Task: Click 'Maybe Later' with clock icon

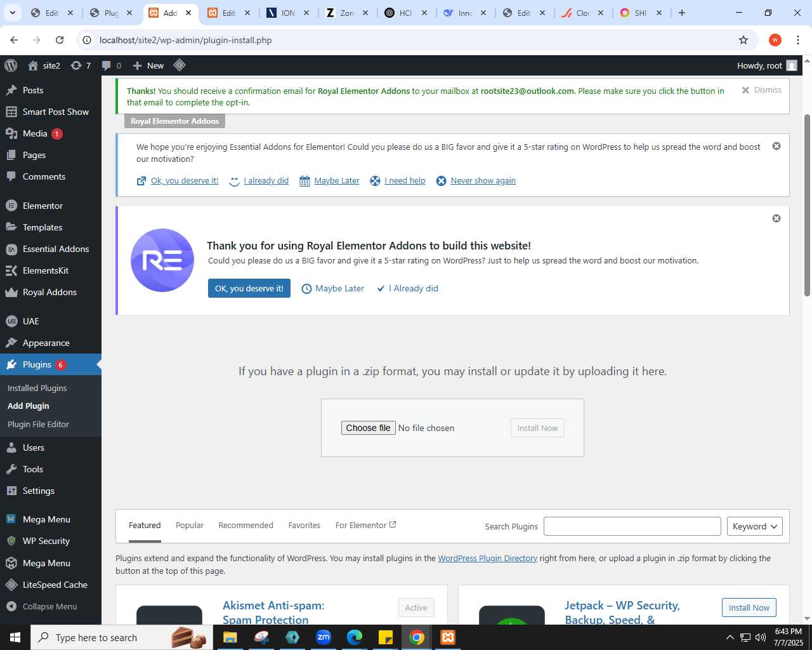Action: point(333,288)
